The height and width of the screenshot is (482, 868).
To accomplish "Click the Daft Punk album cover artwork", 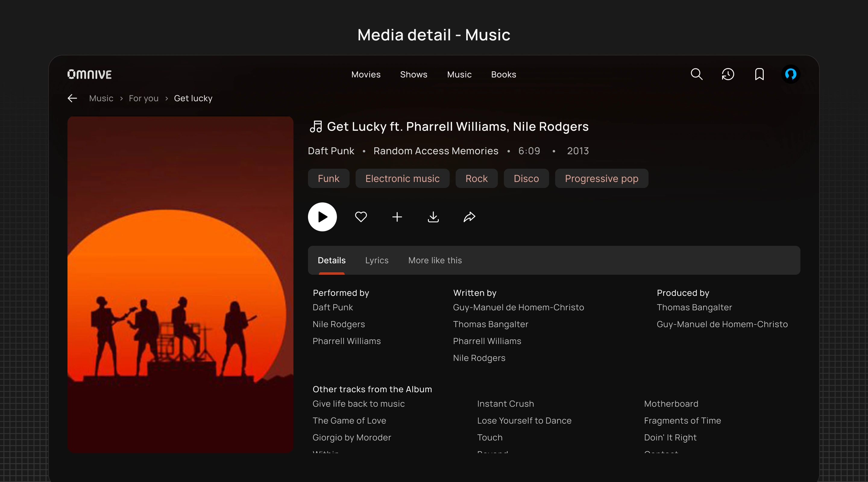I will 180,284.
